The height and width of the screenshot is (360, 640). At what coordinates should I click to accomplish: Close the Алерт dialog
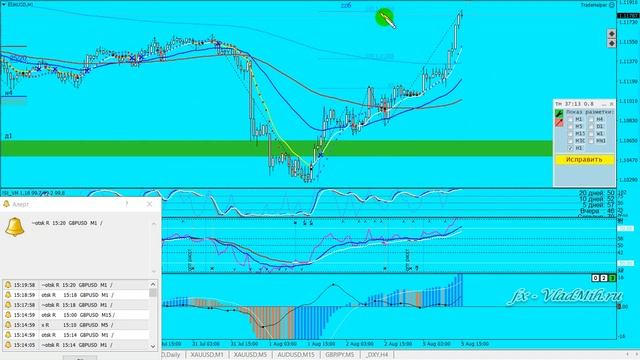(149, 204)
